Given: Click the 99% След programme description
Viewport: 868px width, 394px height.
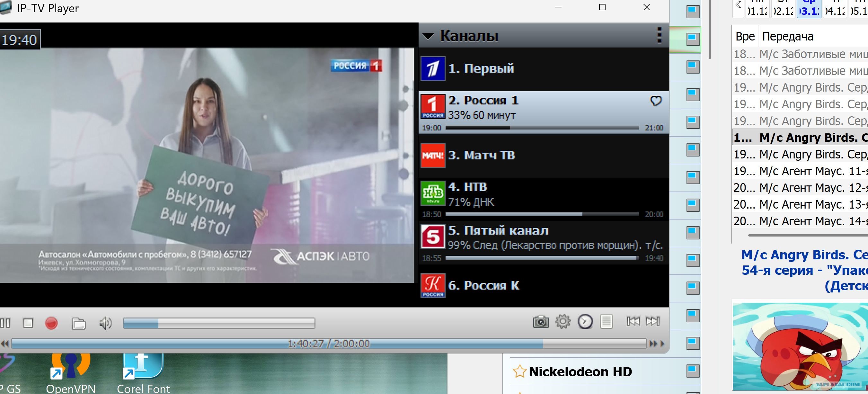Looking at the screenshot, I should [555, 245].
